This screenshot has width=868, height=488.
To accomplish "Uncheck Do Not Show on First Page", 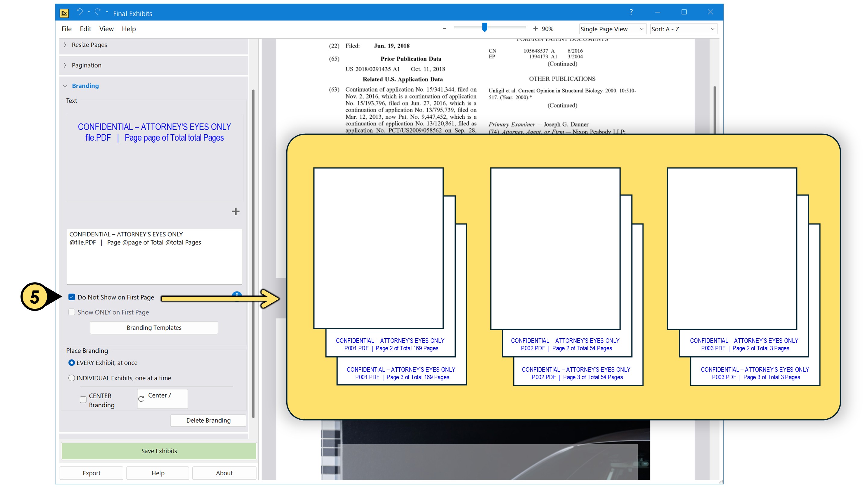I will [72, 297].
